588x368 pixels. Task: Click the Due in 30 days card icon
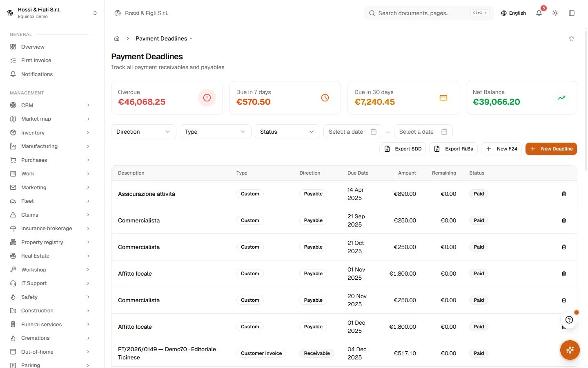[x=443, y=98]
